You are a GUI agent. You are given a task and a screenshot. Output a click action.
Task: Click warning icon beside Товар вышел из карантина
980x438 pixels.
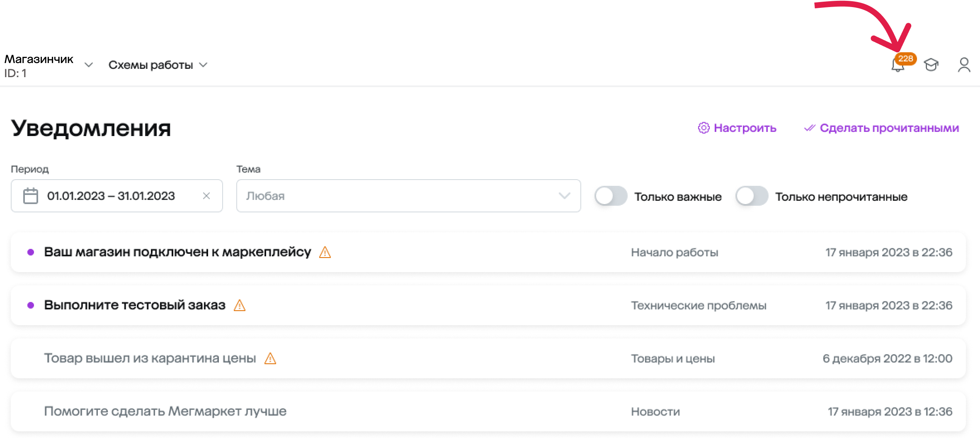click(x=270, y=358)
